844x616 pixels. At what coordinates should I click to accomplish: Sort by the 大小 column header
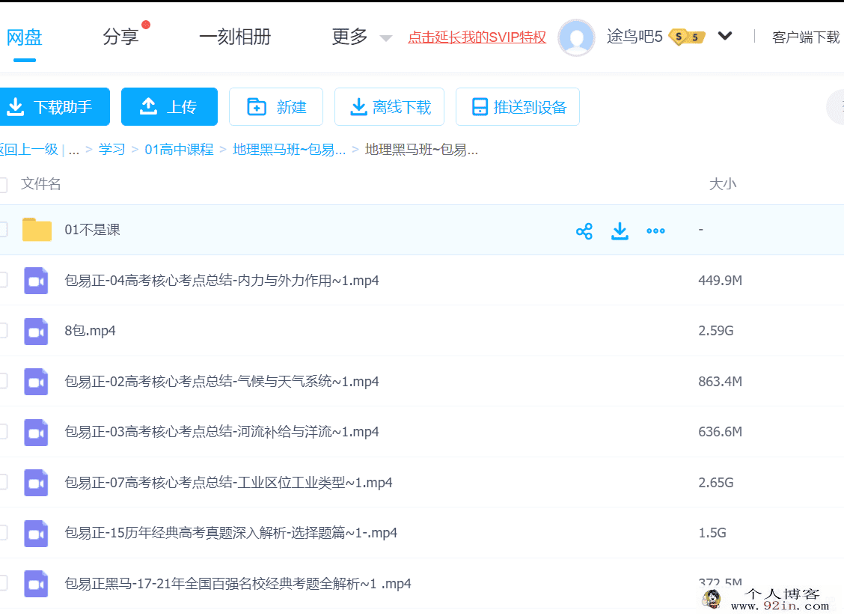(722, 184)
